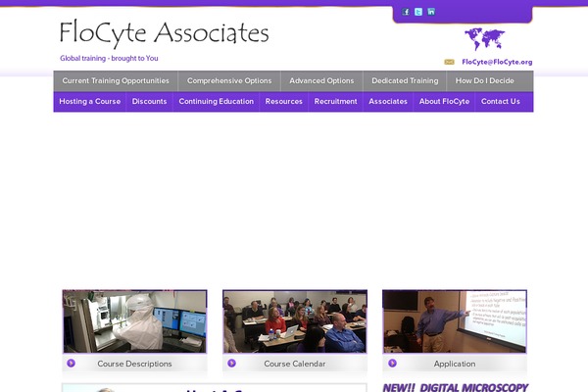Open the Recruitment page
588x392 pixels.
click(x=335, y=102)
